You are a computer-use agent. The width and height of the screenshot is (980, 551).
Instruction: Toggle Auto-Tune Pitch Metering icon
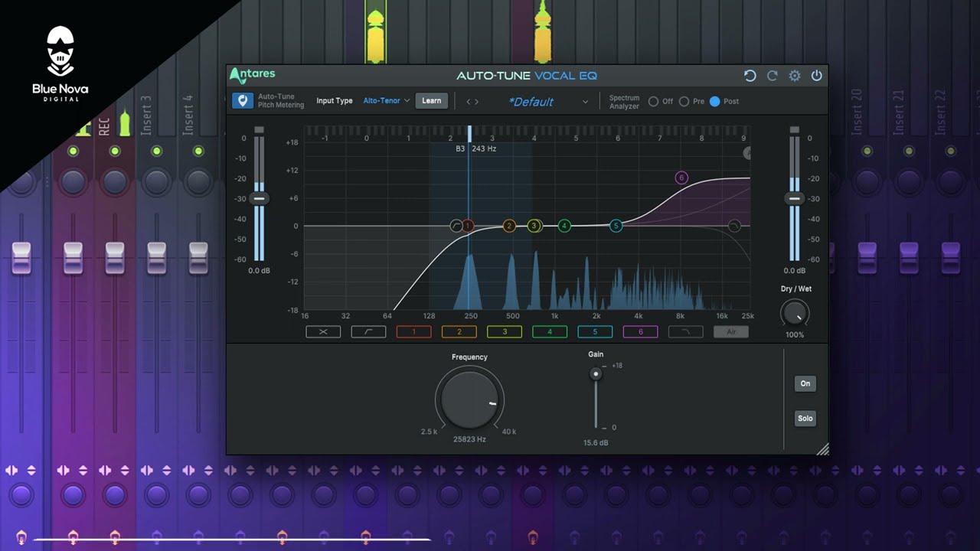(243, 101)
